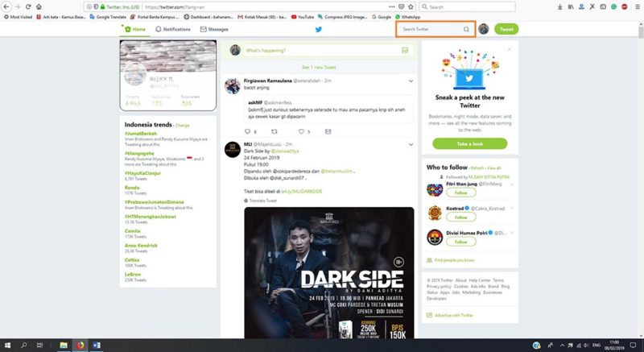
Task: Follow Fitri than jung
Action: click(460, 193)
